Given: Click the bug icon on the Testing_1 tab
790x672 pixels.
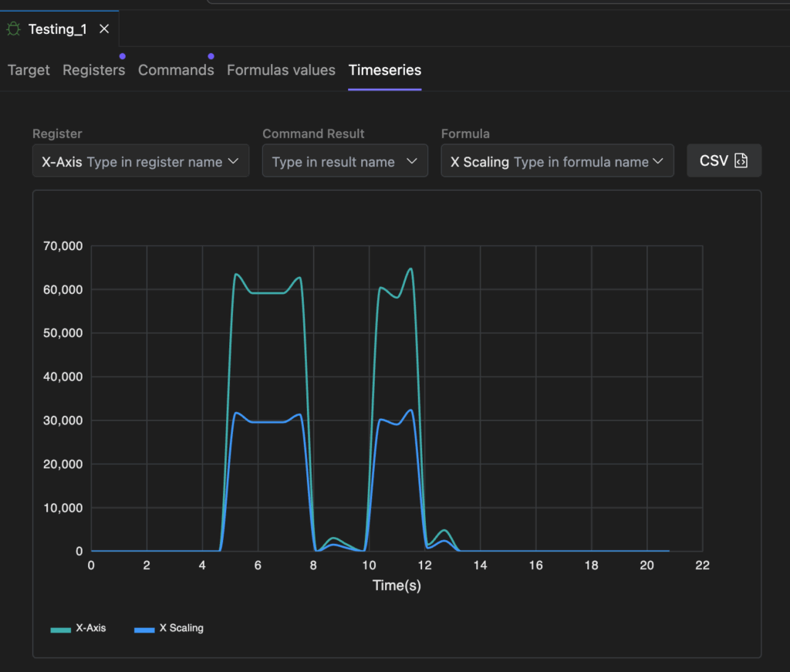Looking at the screenshot, I should point(13,29).
